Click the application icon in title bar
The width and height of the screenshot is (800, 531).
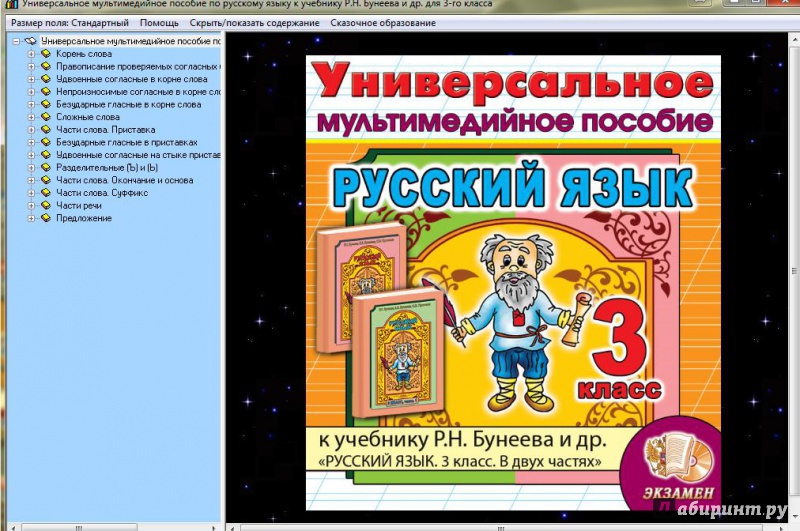11,4
